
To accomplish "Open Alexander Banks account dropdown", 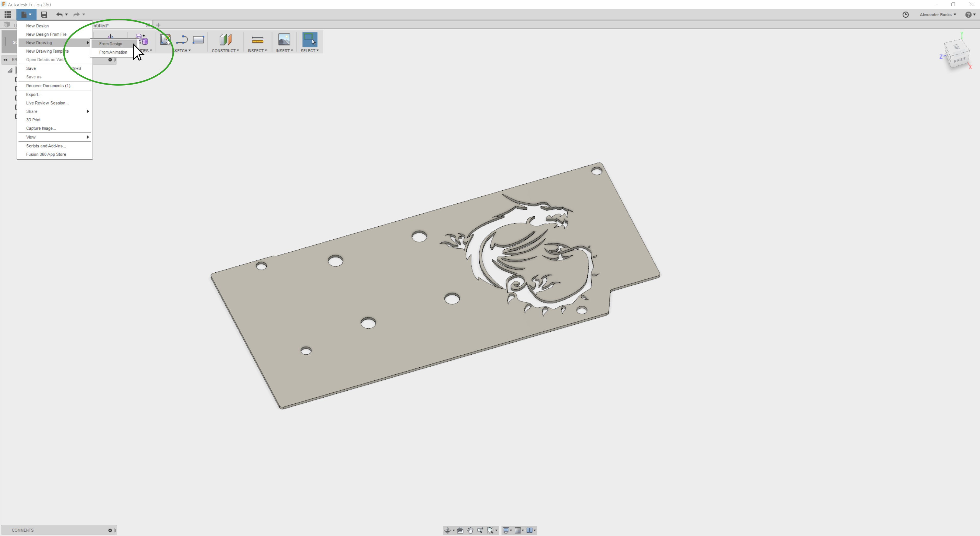I will click(x=938, y=15).
